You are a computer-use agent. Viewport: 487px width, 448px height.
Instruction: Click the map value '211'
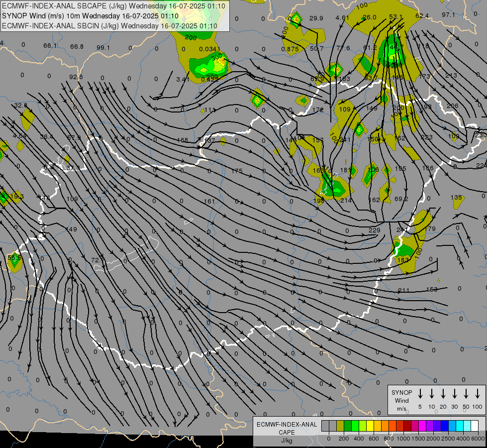point(404,290)
